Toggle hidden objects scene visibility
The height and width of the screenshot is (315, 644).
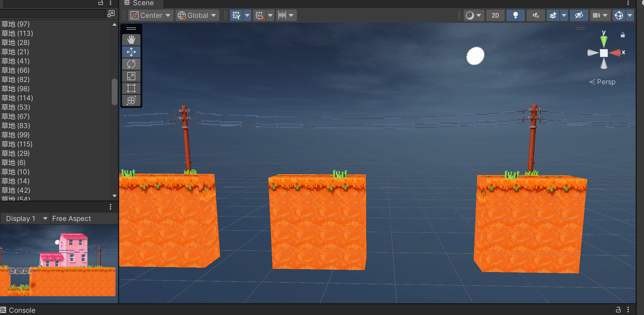coord(579,15)
